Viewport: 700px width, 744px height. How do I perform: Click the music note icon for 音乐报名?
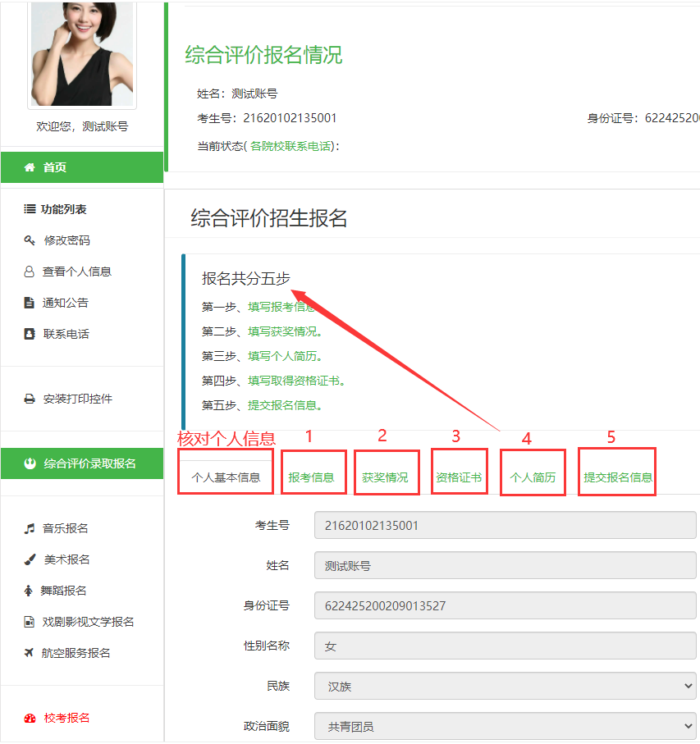[x=30, y=528]
